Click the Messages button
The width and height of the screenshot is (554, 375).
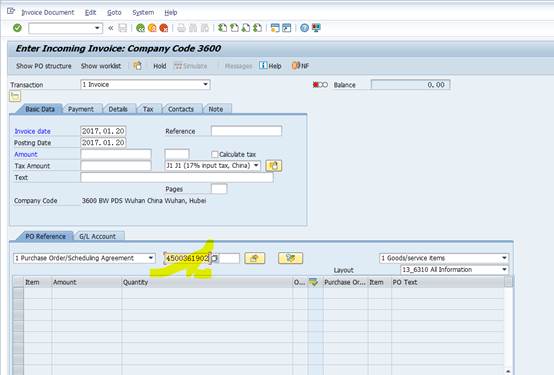click(x=238, y=66)
